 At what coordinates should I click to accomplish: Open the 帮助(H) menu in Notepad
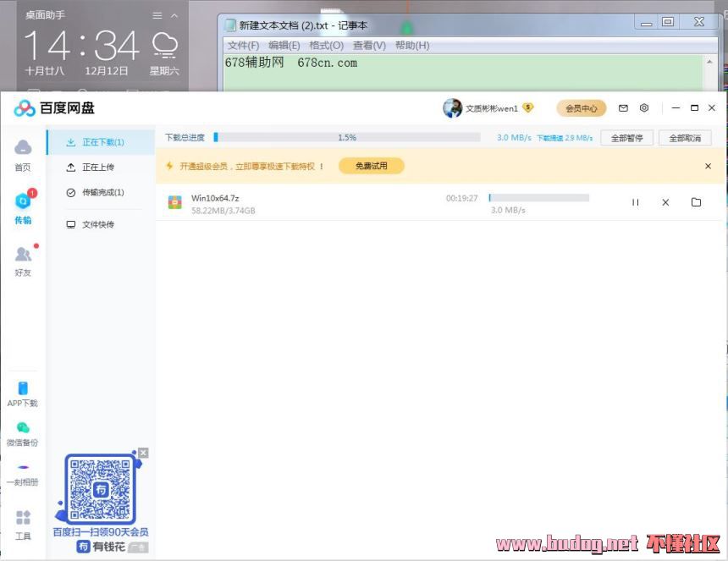[412, 46]
